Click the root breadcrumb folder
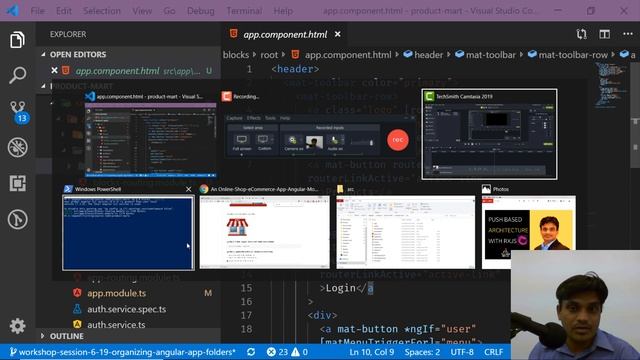Screen dimensions: 640x360 pyautogui.click(x=269, y=55)
